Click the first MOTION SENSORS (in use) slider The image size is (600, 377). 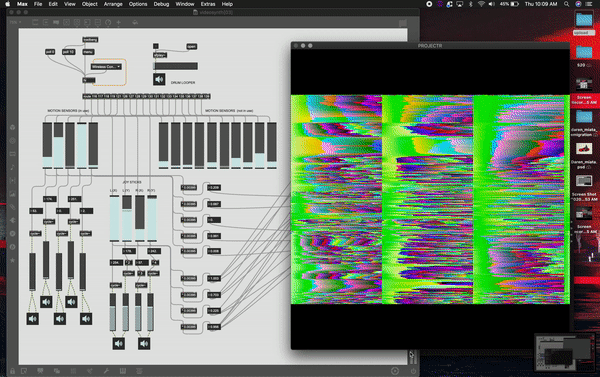pyautogui.click(x=47, y=145)
